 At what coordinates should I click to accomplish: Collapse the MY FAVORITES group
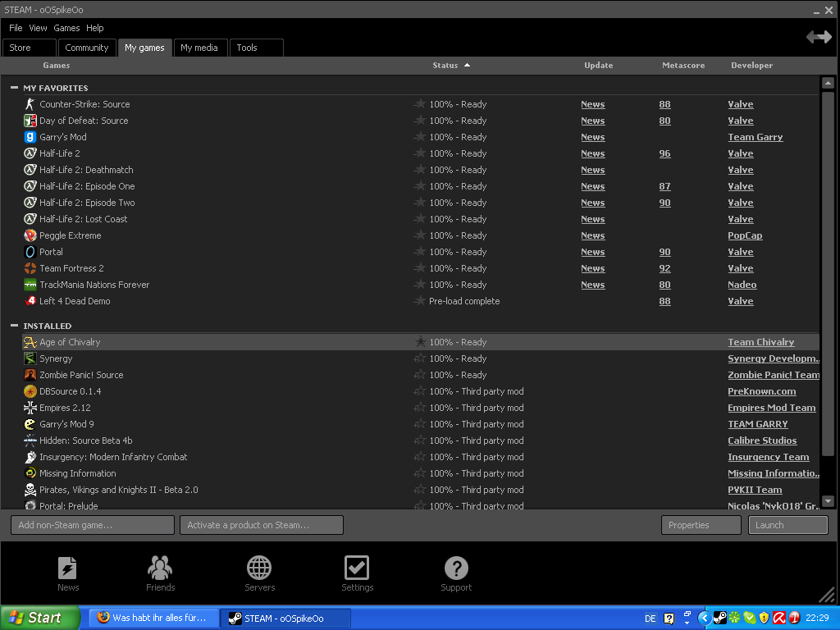[x=14, y=88]
